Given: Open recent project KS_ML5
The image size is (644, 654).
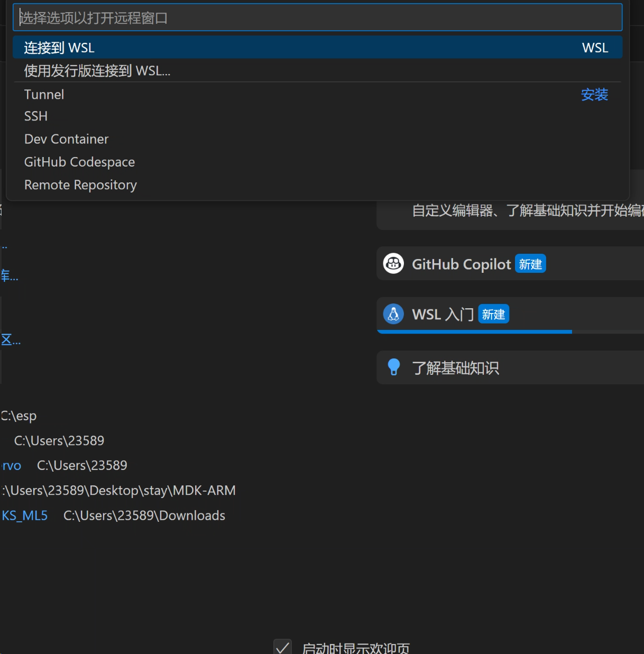Looking at the screenshot, I should click(24, 515).
